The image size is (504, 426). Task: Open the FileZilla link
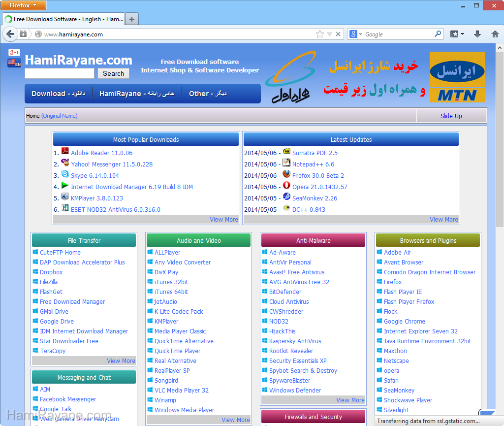(x=49, y=282)
